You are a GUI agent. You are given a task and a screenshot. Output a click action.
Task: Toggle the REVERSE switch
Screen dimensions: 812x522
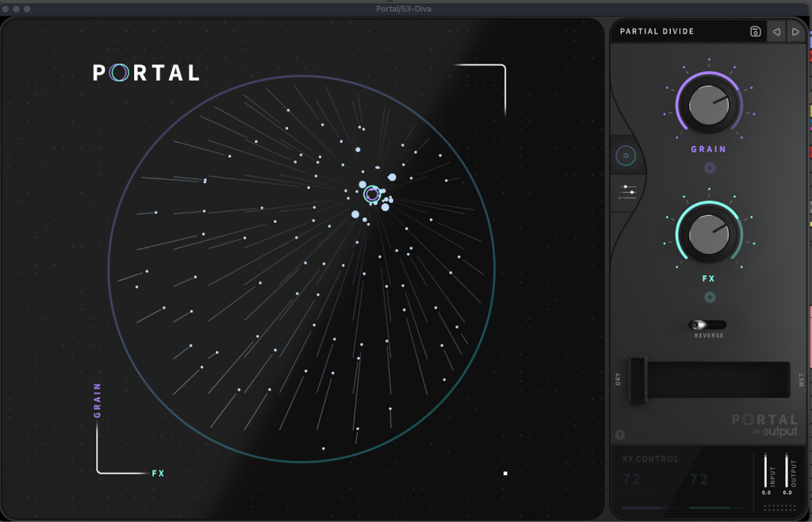click(707, 325)
